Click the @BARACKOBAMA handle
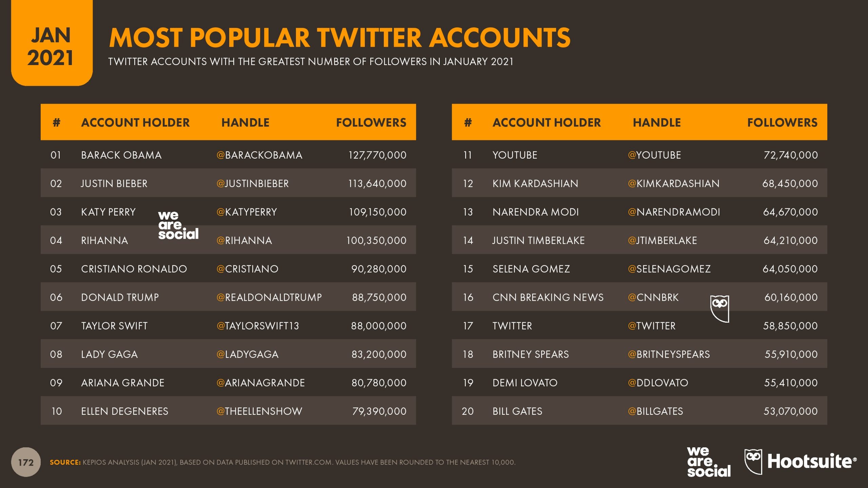The width and height of the screenshot is (868, 488). [x=259, y=155]
